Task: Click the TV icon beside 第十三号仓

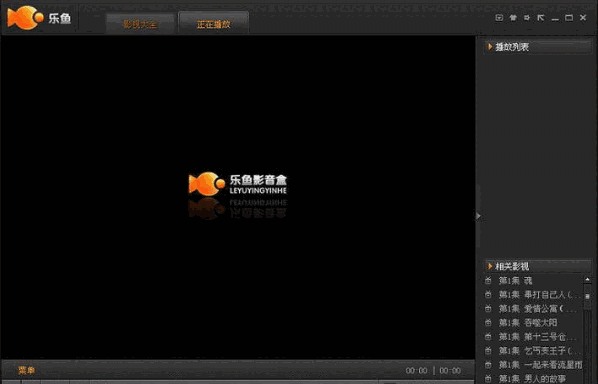Action: click(x=488, y=337)
